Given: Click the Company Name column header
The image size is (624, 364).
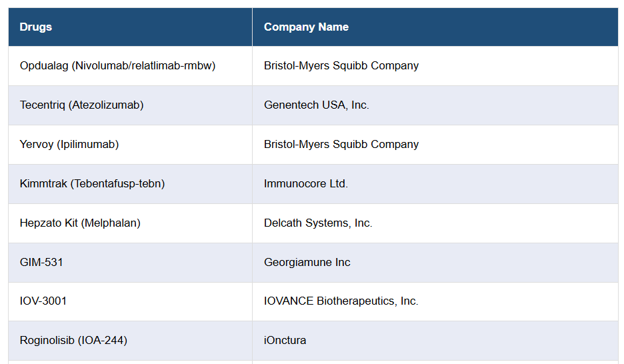Looking at the screenshot, I should [306, 27].
